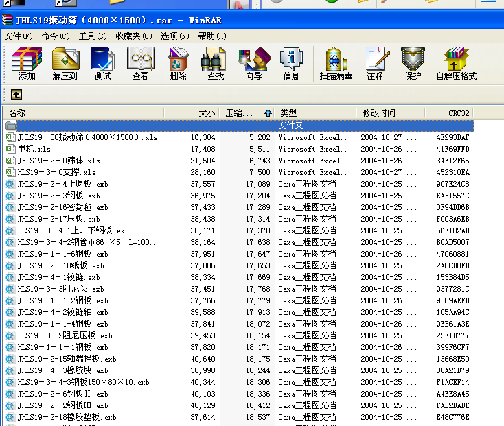Select file name JHLS19-2-2钢板III.exb
Screen dimensions: 504x426
[x=62, y=405]
